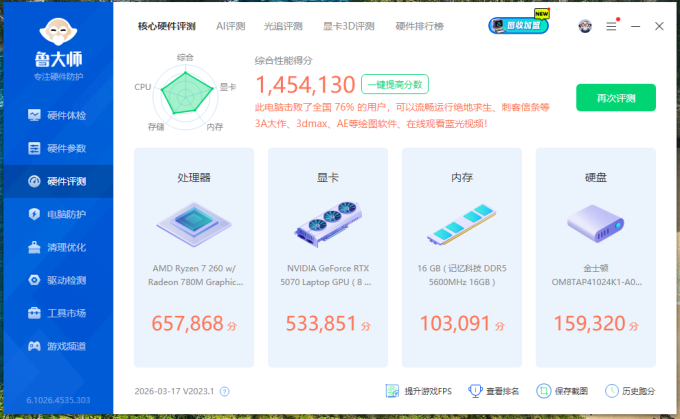Viewport: 680px width, 419px height.
Task: Click the green 再次评测 button
Action: (616, 98)
